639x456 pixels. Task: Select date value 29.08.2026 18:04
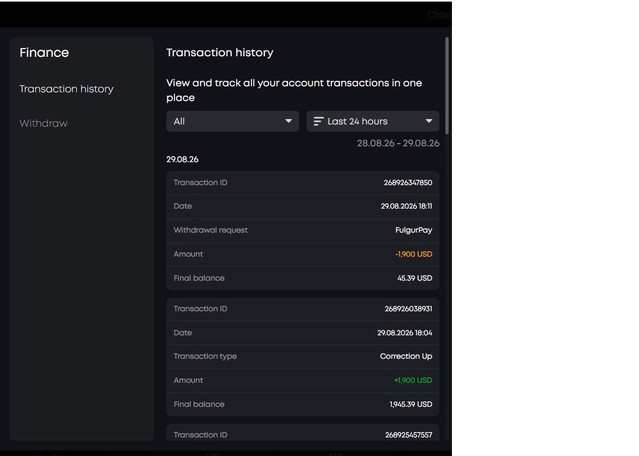[405, 333]
